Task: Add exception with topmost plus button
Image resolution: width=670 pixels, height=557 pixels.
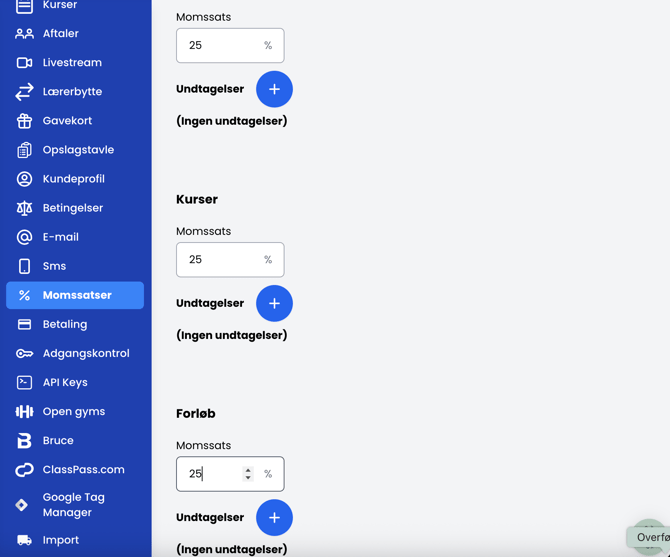Action: 274,89
